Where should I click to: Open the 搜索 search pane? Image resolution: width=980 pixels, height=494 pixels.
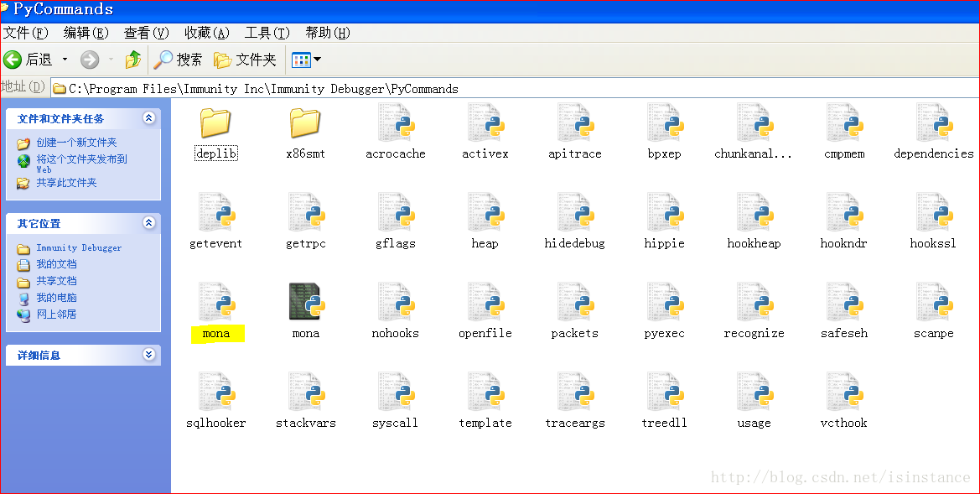[x=178, y=60]
